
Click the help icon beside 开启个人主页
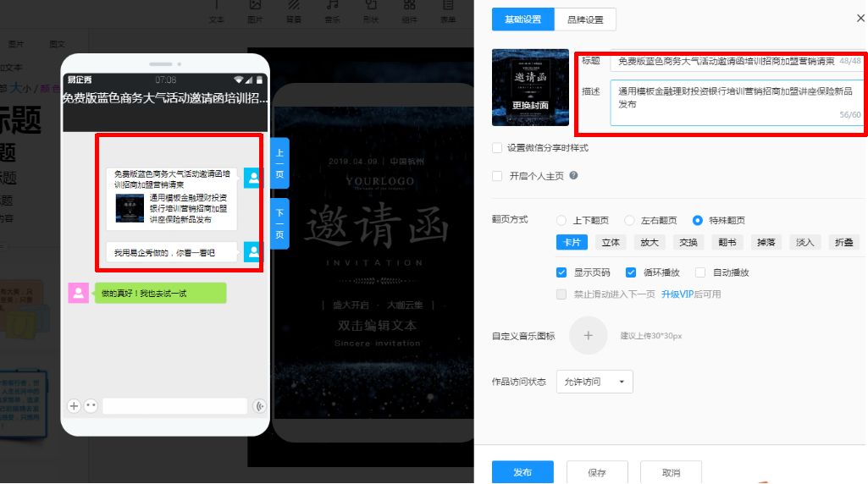point(573,175)
